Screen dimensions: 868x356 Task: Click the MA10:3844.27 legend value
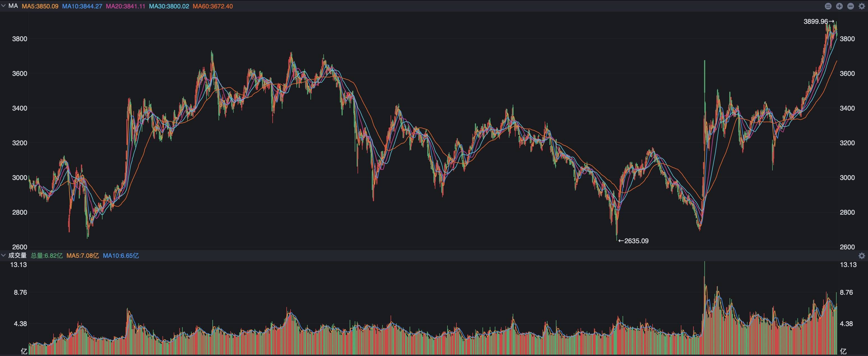(x=82, y=6)
